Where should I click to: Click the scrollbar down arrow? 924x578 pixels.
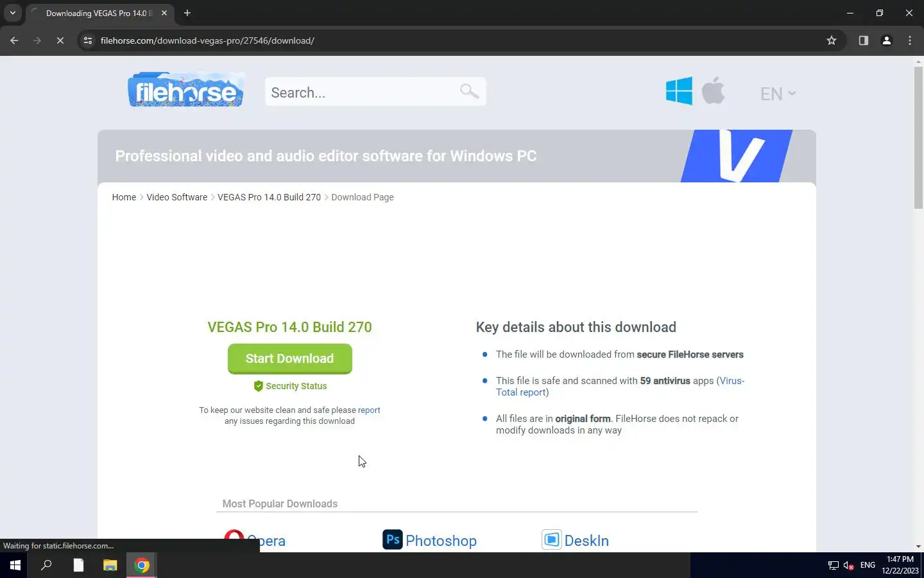[918, 547]
